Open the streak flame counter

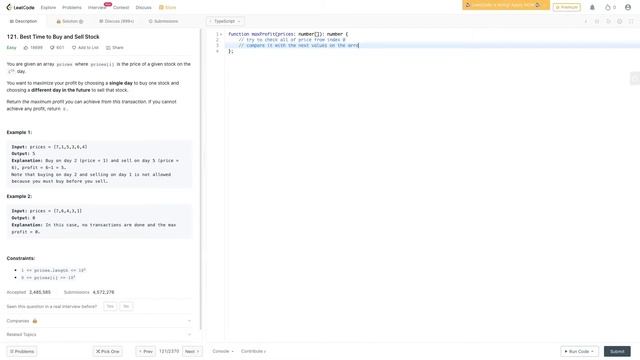[x=610, y=7]
